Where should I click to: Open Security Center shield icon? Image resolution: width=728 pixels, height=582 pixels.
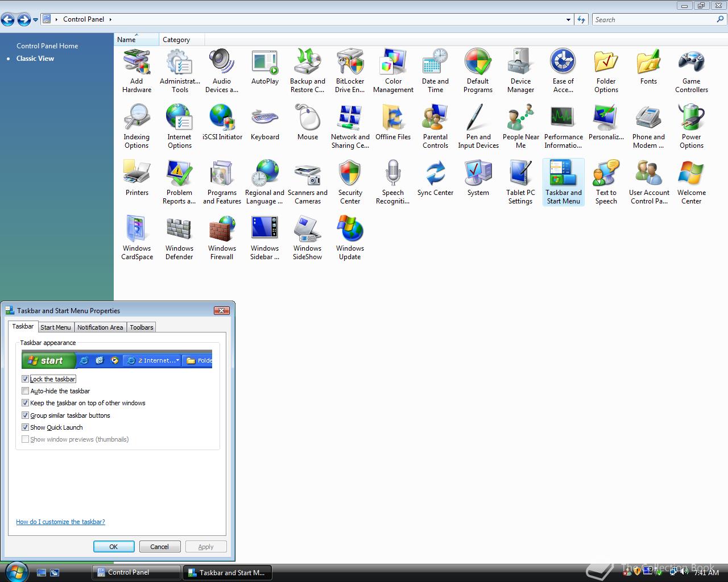[350, 182]
